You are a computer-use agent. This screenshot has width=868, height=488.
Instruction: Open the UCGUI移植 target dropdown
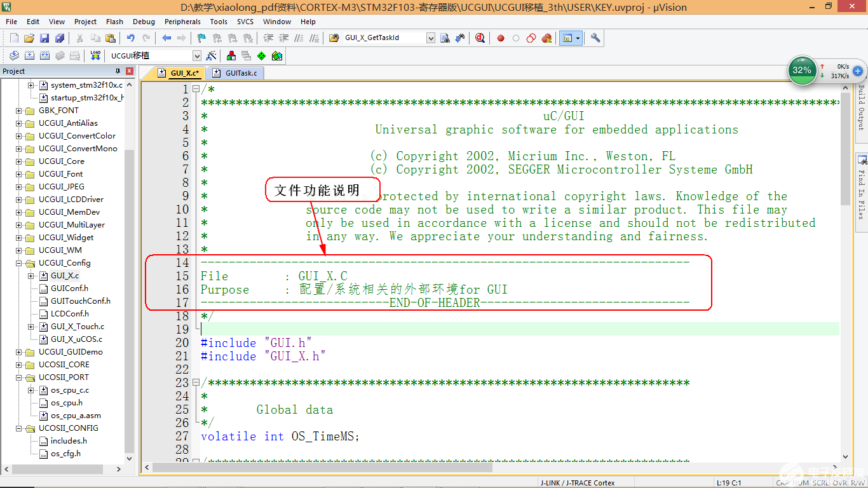[197, 56]
